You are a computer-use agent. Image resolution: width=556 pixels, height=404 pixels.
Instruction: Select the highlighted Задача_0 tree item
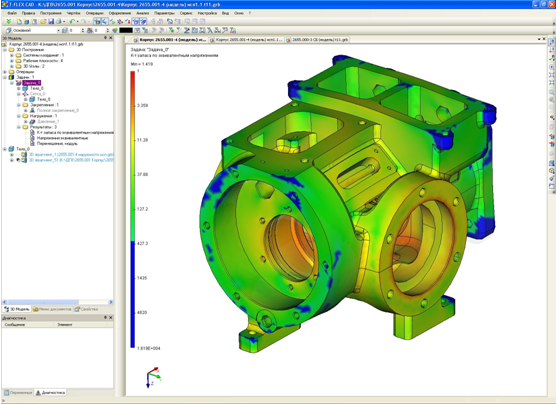(31, 83)
